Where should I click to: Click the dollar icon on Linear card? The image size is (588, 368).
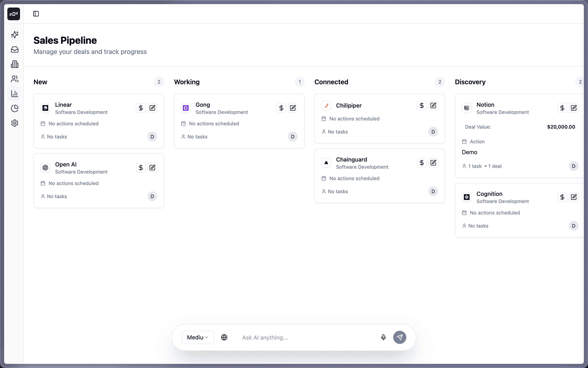click(x=141, y=108)
